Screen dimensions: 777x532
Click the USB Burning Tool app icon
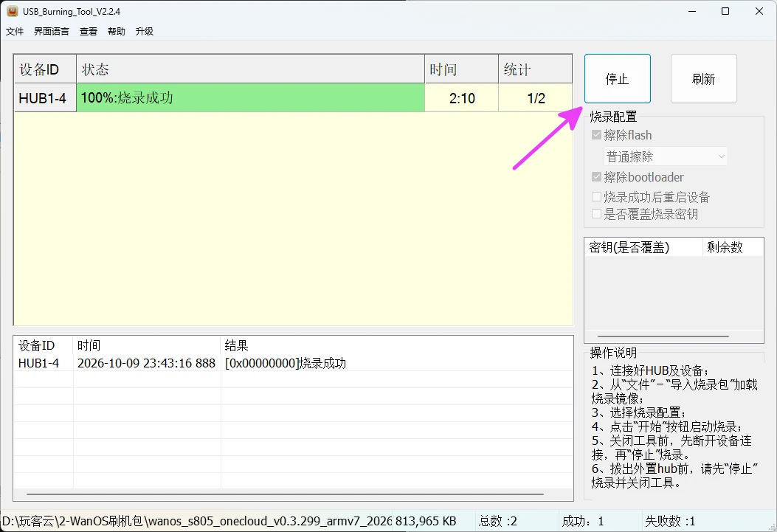tap(13, 11)
